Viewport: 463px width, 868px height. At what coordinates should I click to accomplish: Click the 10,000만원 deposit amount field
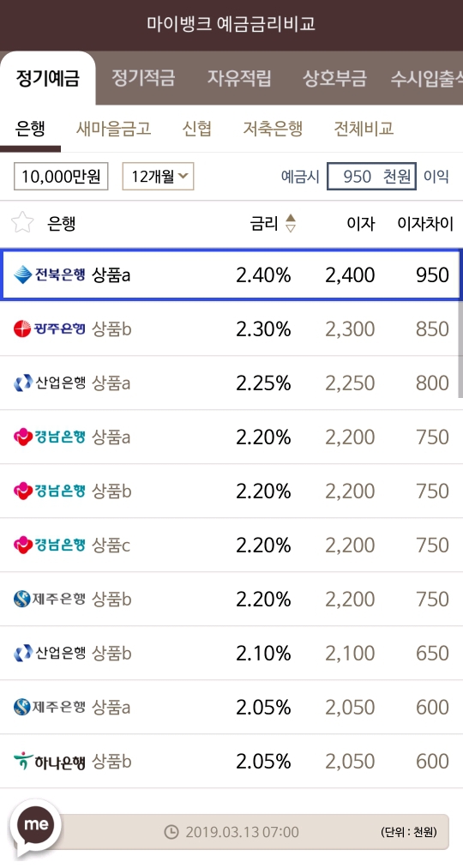click(61, 177)
